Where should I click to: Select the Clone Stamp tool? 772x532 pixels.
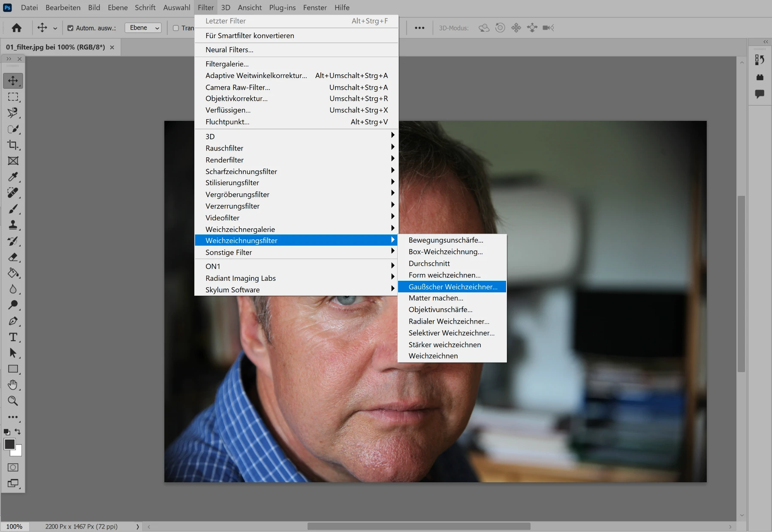(x=13, y=225)
